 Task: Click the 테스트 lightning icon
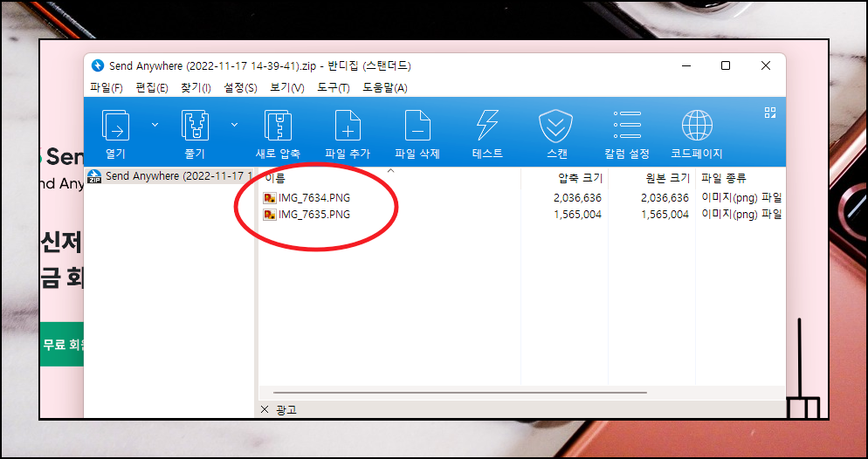(x=487, y=125)
